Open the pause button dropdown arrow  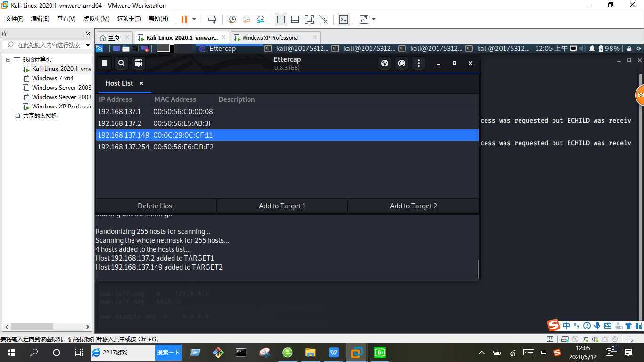click(x=194, y=19)
